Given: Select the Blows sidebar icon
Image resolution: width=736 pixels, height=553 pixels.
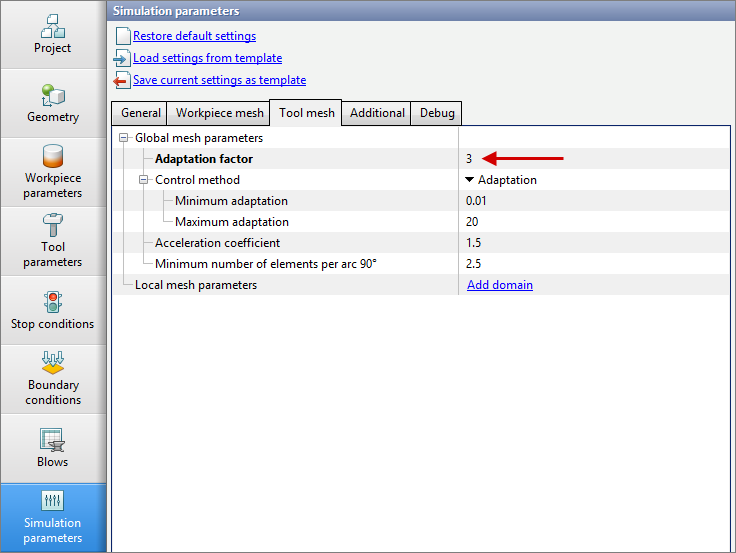Looking at the screenshot, I should [x=53, y=439].
